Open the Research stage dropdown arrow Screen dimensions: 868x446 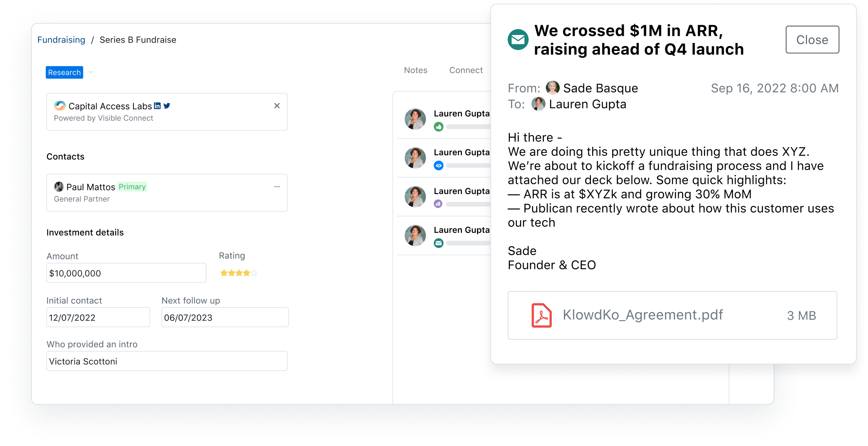[x=90, y=73]
